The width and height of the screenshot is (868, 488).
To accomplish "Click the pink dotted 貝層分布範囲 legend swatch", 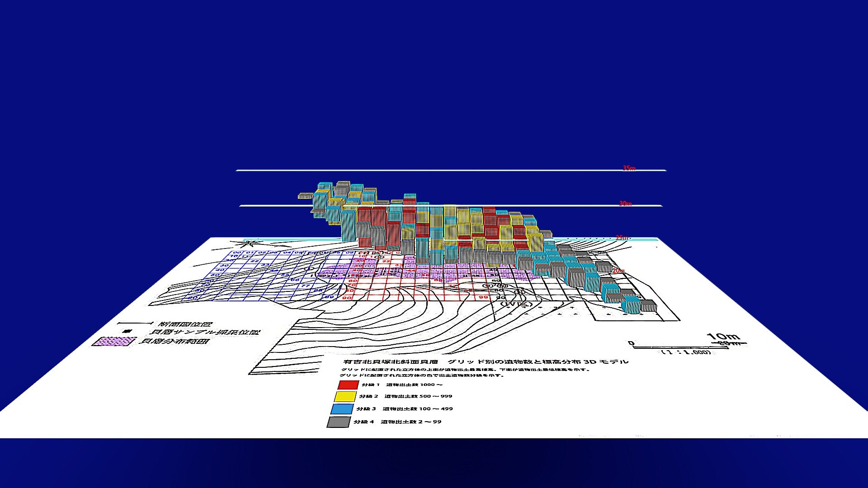I will (113, 341).
